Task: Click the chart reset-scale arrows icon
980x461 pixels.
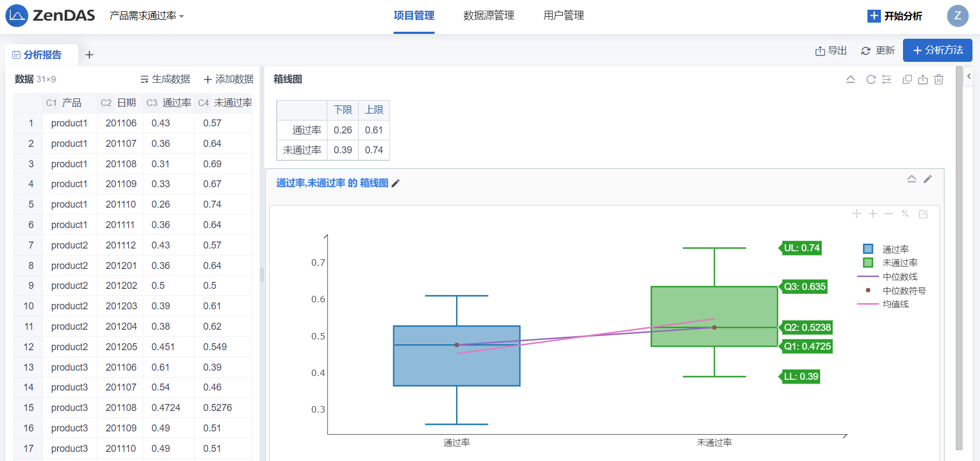Action: pos(905,214)
